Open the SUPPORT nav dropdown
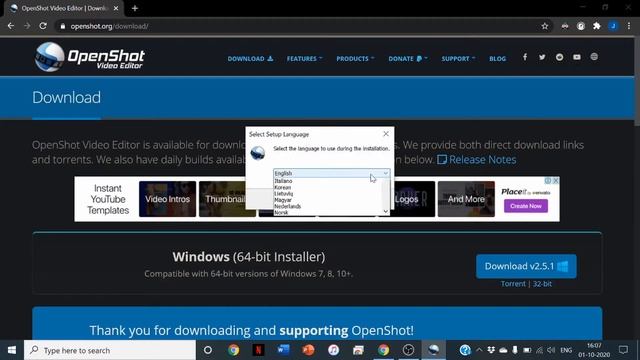Screen dimensions: 640x360 click(x=458, y=58)
